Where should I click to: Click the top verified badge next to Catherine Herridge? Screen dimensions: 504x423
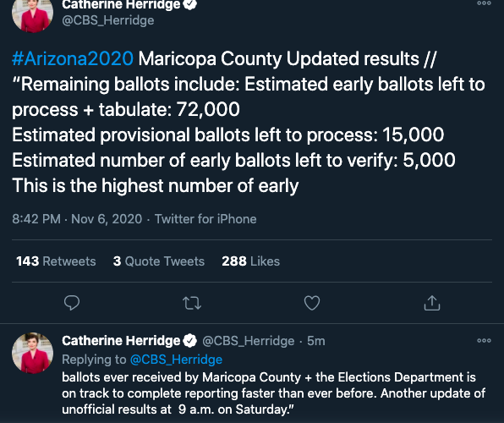(190, 4)
